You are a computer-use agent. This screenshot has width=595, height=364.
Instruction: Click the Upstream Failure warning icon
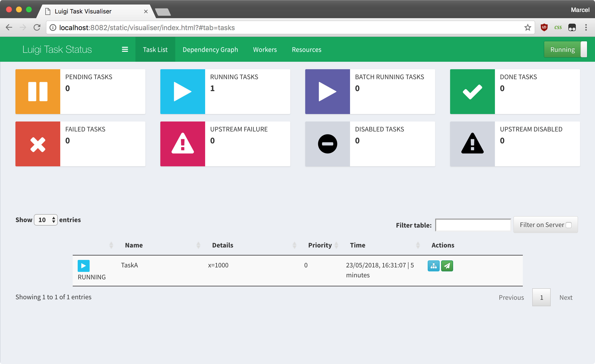183,144
